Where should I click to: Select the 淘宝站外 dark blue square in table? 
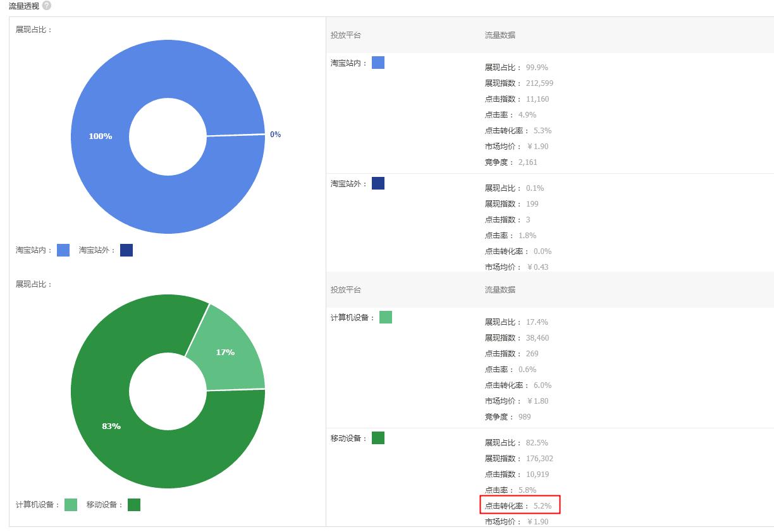(x=378, y=183)
